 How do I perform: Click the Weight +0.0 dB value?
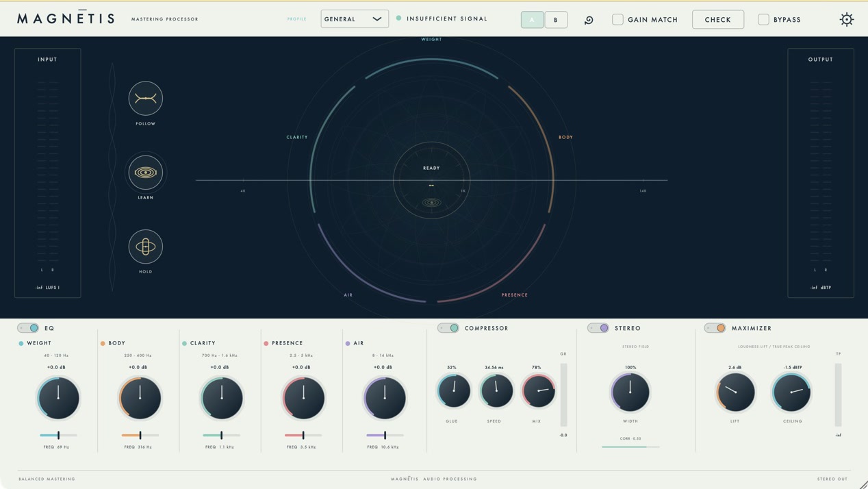56,367
